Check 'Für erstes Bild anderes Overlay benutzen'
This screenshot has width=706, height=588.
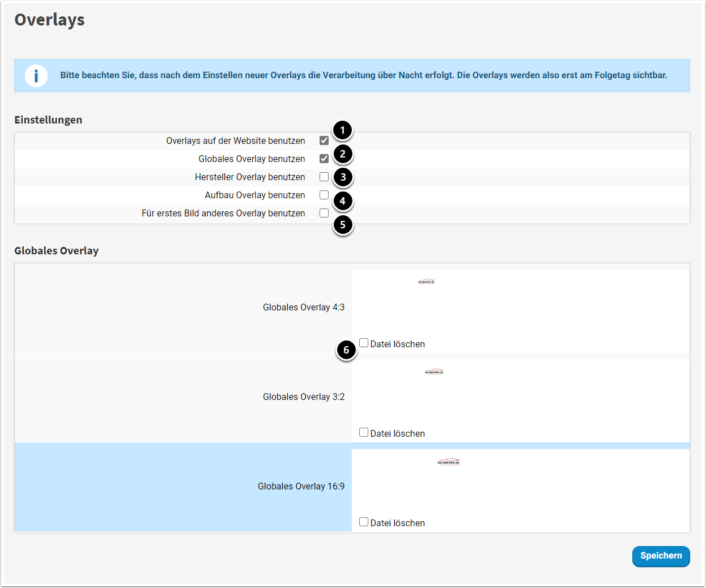324,213
